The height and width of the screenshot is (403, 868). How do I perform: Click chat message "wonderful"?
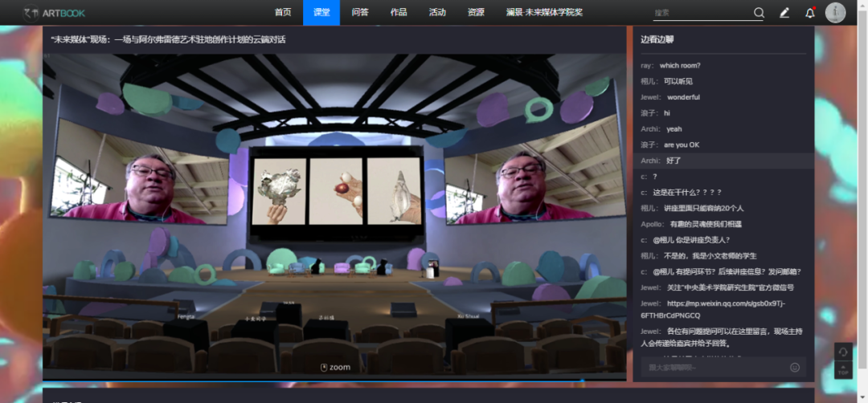pos(683,97)
